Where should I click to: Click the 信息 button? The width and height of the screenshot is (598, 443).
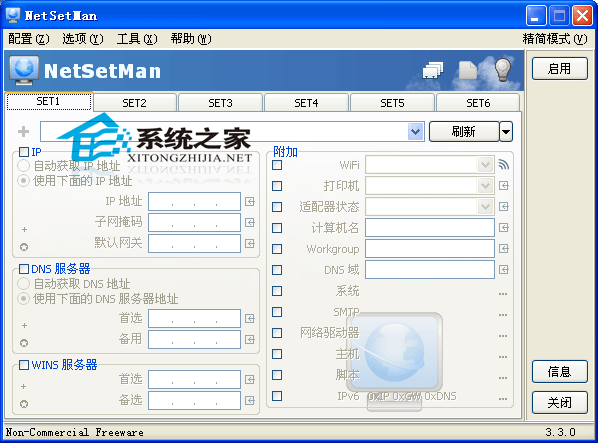pos(559,372)
